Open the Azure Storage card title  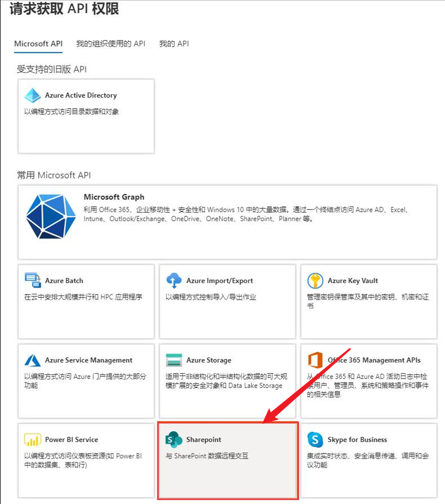pos(208,360)
